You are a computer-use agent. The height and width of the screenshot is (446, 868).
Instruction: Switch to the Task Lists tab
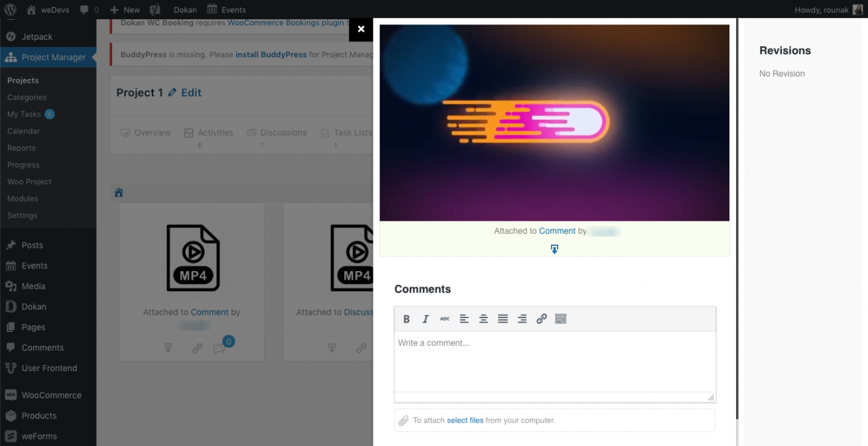point(346,133)
